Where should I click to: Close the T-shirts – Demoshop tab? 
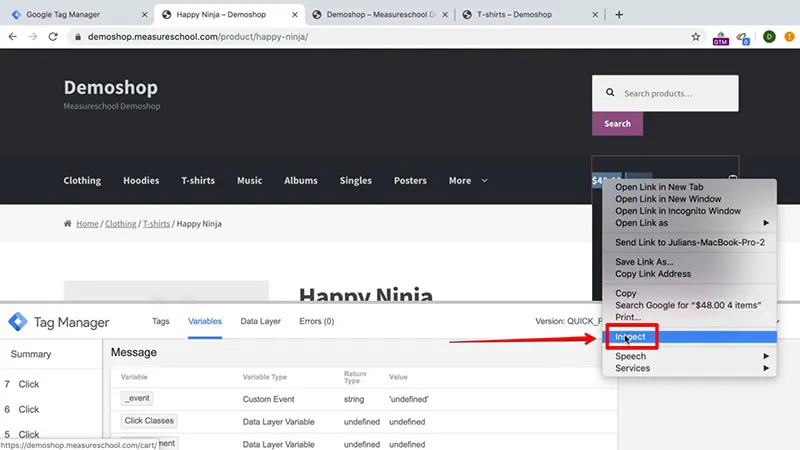(595, 15)
